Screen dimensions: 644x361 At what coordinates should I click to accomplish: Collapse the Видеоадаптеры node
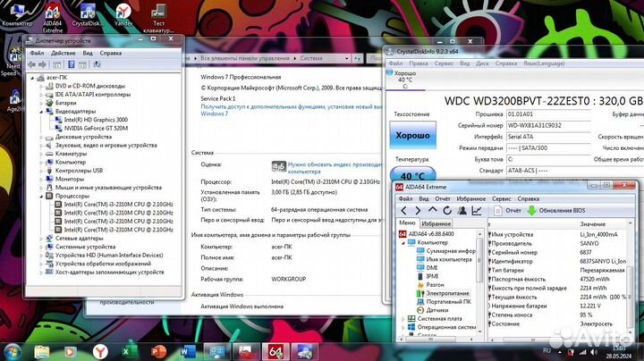pos(41,112)
